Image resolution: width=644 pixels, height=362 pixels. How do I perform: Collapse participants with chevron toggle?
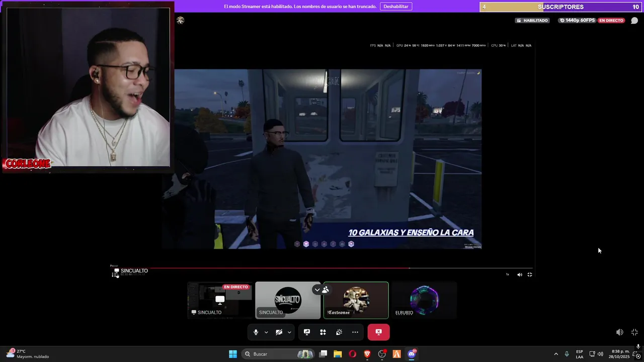[x=317, y=290]
